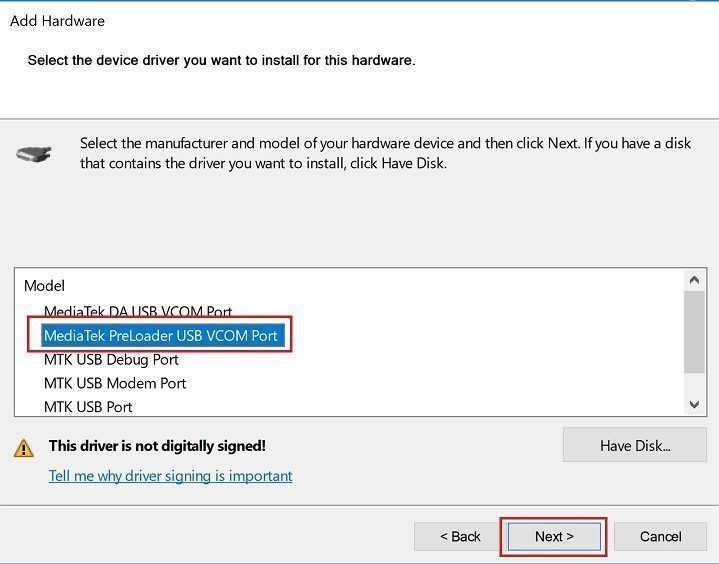Click scrollbar track below the thumb
This screenshot has width=719, height=564.
pos(694,385)
